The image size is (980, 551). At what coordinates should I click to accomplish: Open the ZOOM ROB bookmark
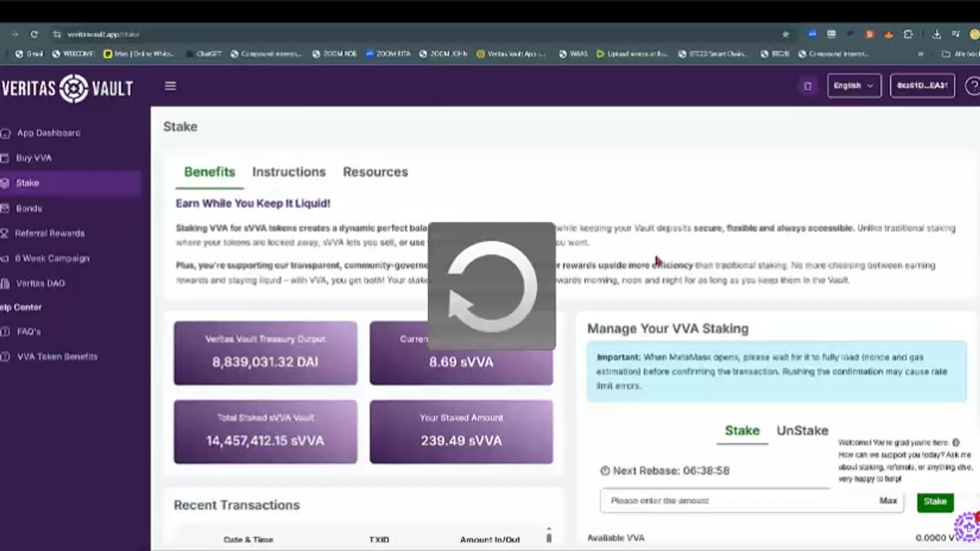pos(335,54)
